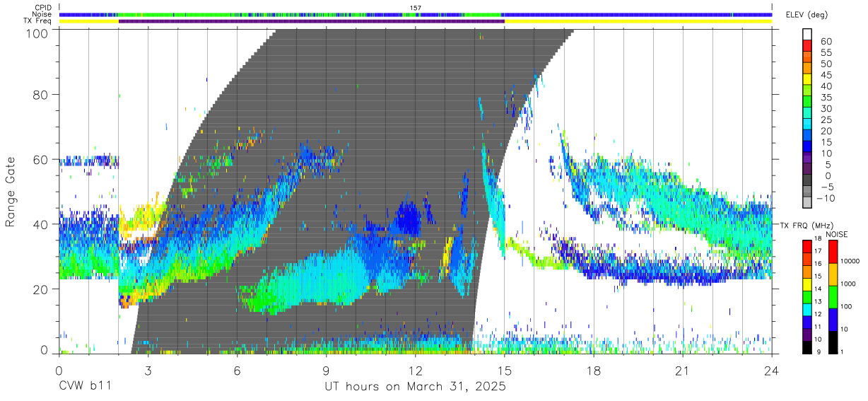Select the yellow swatch in the ELEV colorbar
Screen dimensions: 868x401
pos(807,79)
